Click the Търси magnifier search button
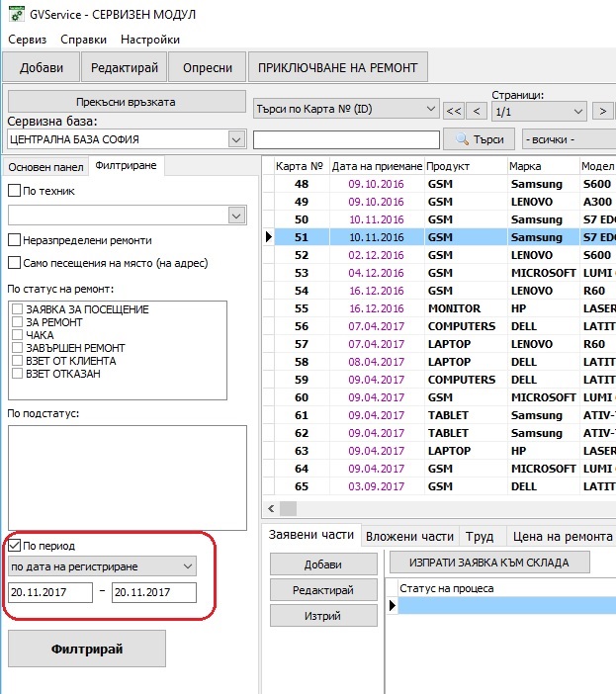Viewport: 616px width, 694px height. tap(480, 139)
